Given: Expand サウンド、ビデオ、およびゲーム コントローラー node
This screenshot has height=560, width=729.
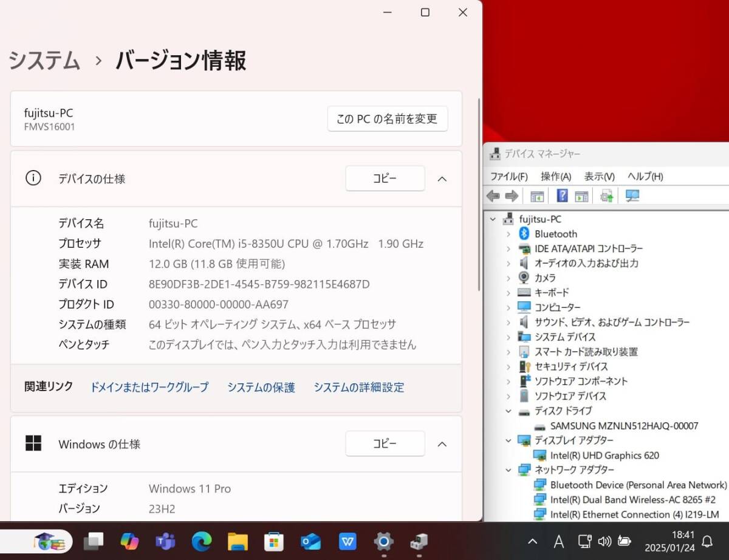Looking at the screenshot, I should point(508,322).
